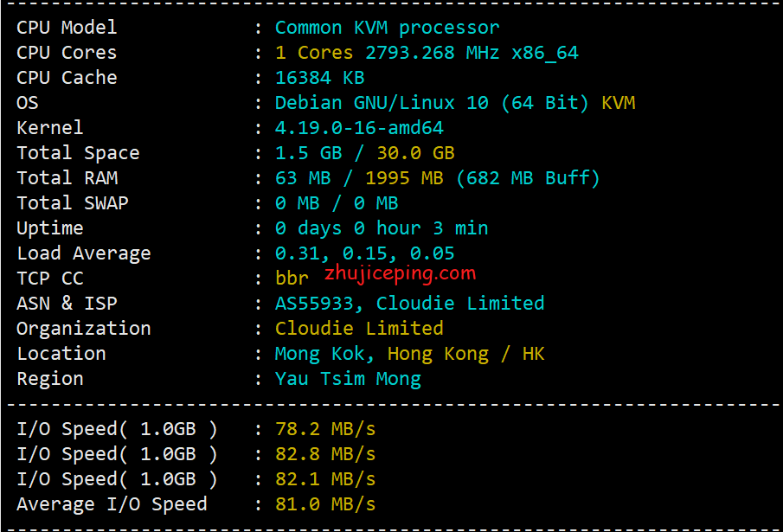This screenshot has height=532, width=783.
Task: Click the Region value 'Yau Tsim Mong'
Action: (x=348, y=379)
